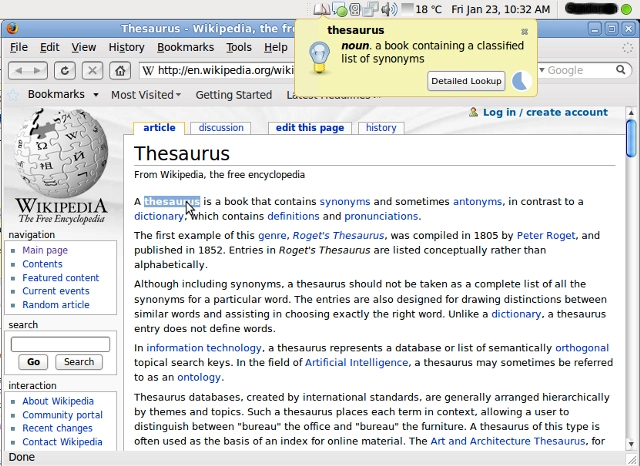Screen dimensions: 640x466
Task: Click the Firefox window title icon
Action: (12, 29)
